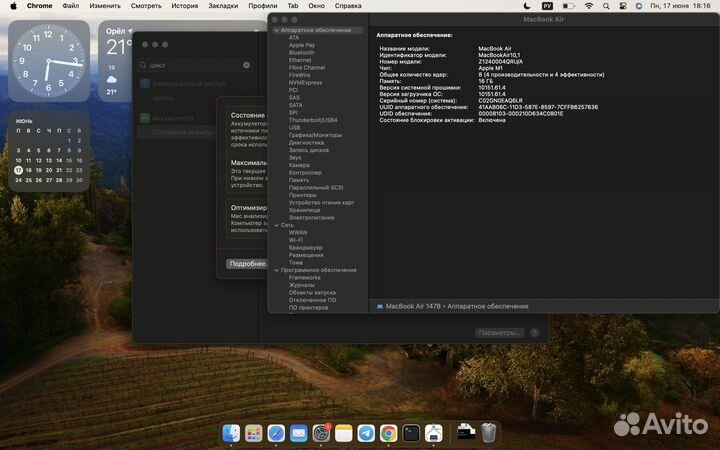Click MacBook Air 1478 in the path bar
The image size is (720, 450).
(413, 306)
